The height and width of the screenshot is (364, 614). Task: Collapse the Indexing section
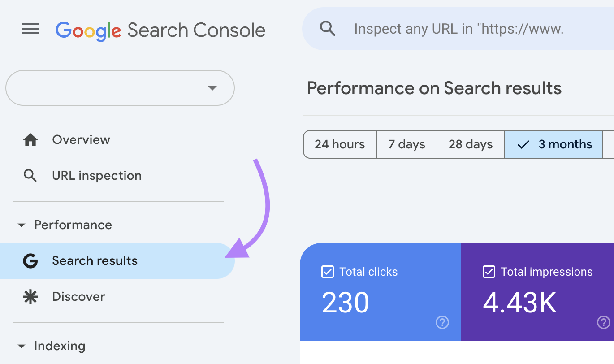[22, 346]
